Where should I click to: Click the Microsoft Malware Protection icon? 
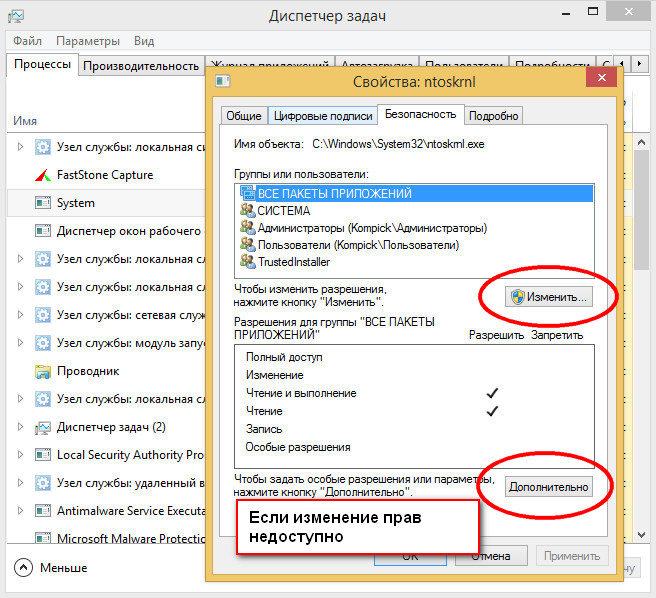coord(43,537)
